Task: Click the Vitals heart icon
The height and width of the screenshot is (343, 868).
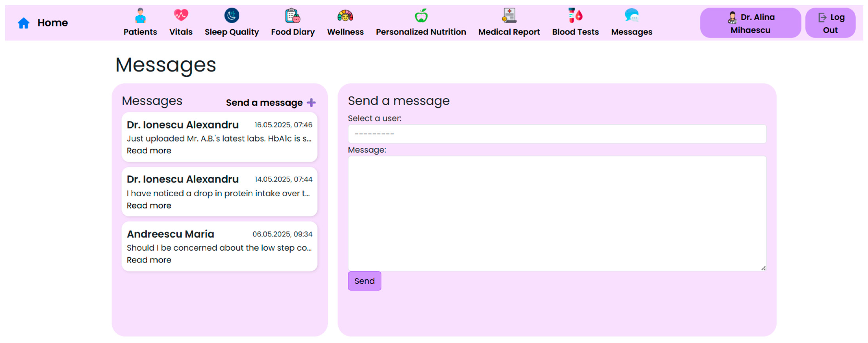Action: click(181, 16)
